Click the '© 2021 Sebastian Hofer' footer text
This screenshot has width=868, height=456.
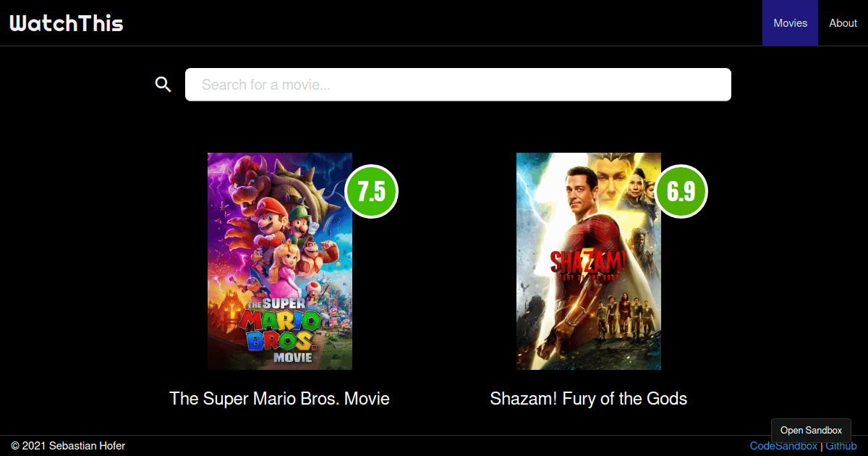pyautogui.click(x=68, y=447)
